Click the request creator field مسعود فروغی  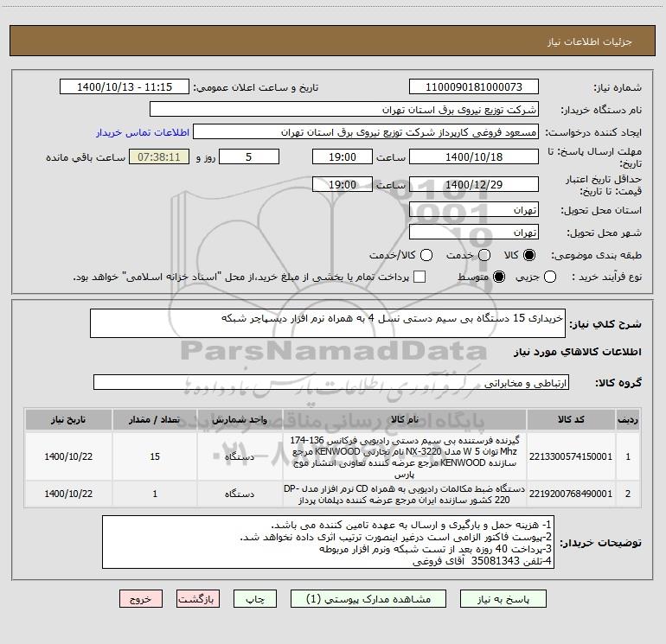click(366, 132)
